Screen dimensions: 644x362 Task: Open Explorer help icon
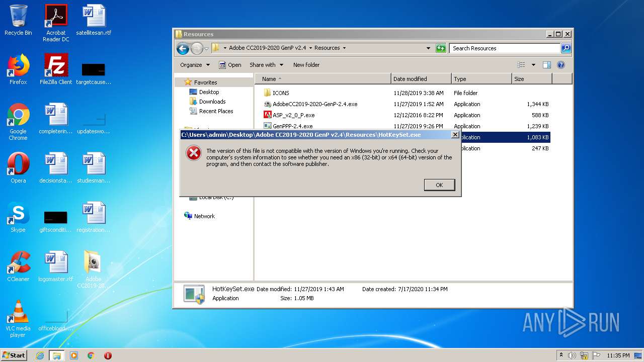(561, 65)
